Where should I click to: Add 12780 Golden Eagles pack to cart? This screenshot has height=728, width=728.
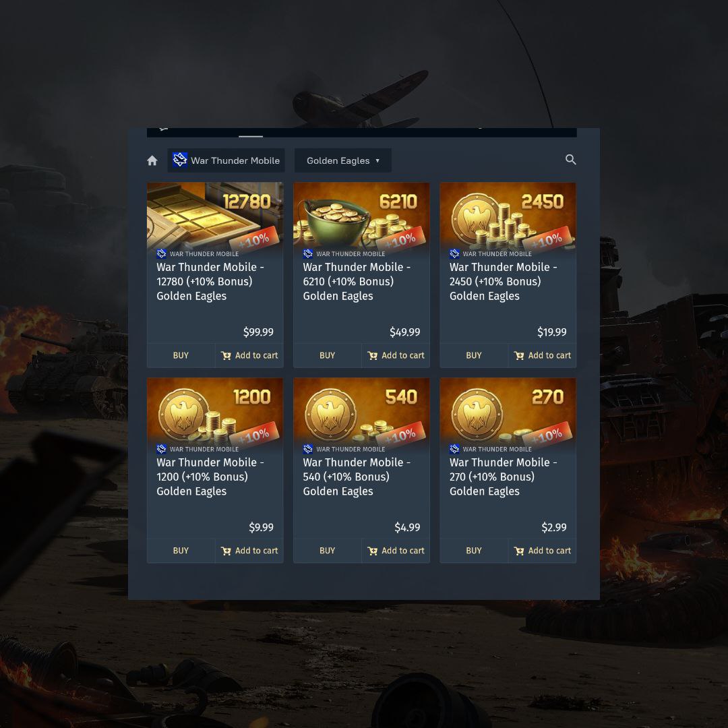[249, 355]
